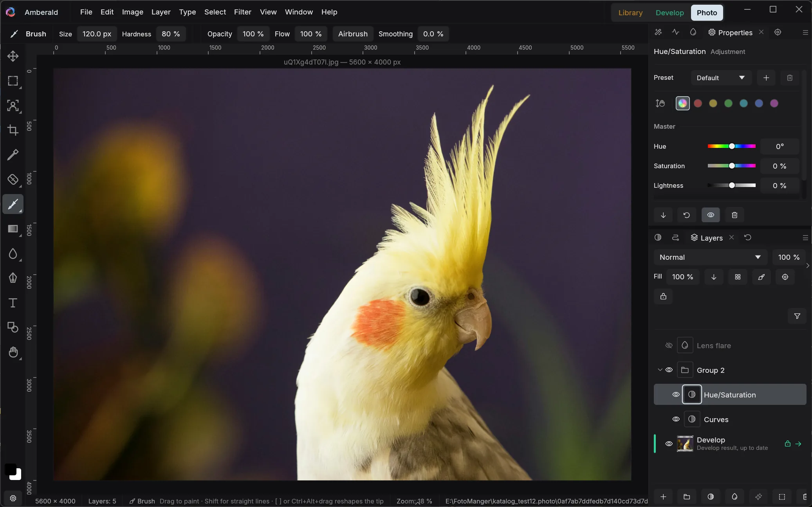Click the lock layer button

click(x=663, y=297)
